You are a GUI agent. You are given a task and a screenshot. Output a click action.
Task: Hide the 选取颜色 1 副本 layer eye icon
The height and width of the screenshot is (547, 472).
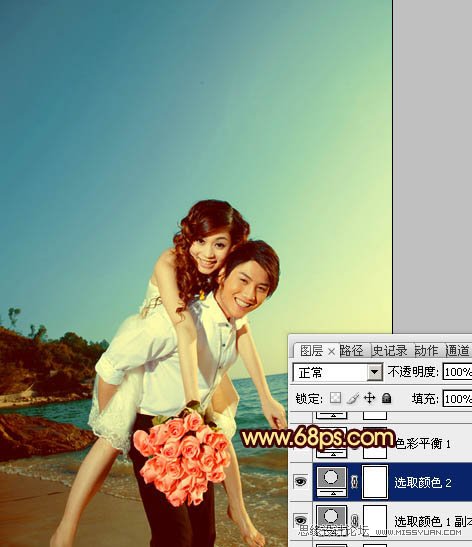[x=300, y=520]
